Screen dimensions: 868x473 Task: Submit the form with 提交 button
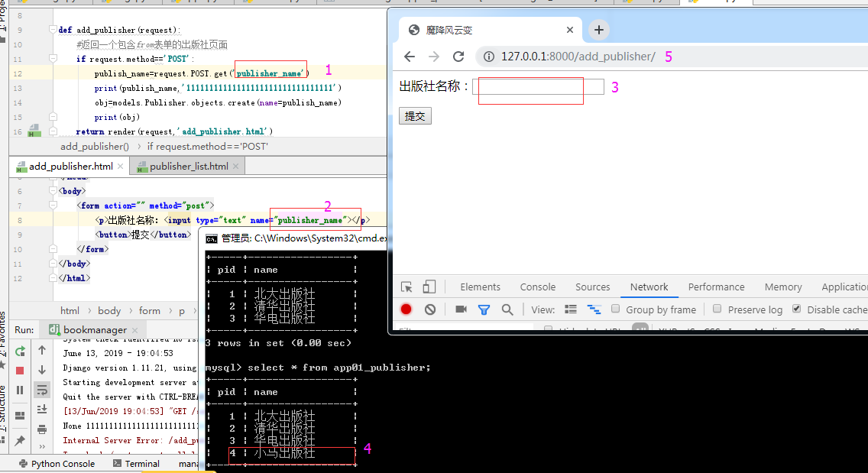click(415, 115)
